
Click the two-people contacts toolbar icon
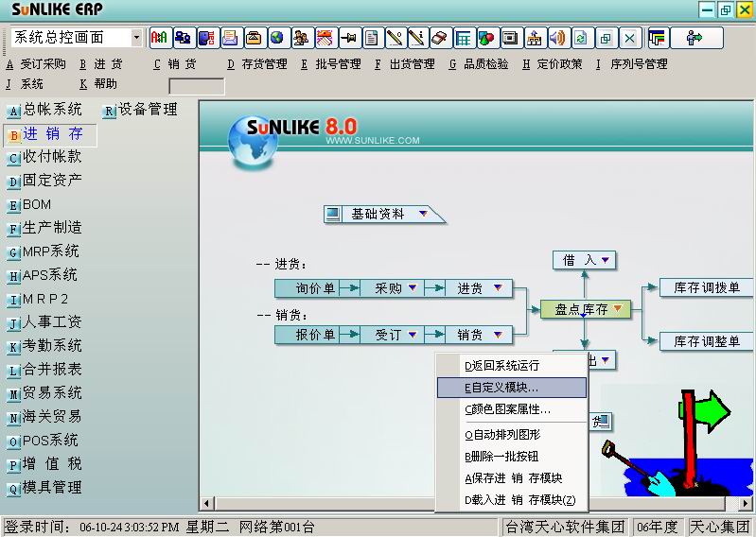click(x=302, y=38)
